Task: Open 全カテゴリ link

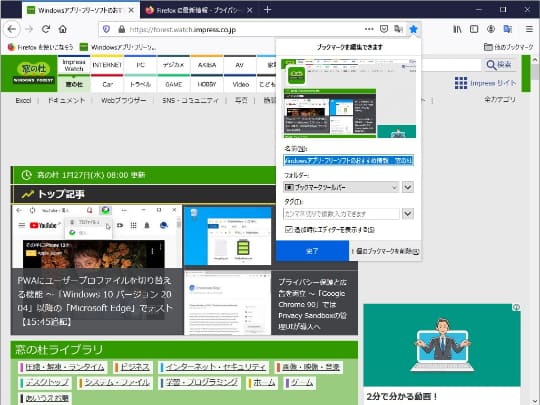Action: point(500,100)
